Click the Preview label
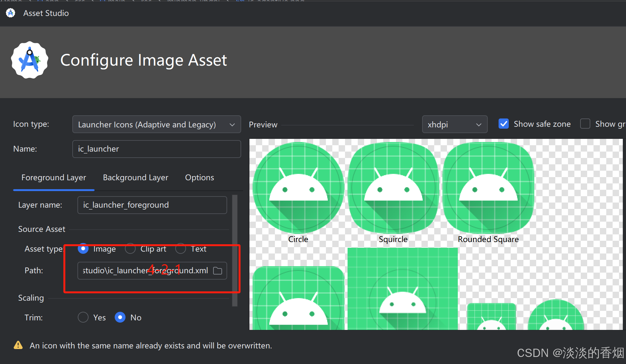 tap(263, 125)
